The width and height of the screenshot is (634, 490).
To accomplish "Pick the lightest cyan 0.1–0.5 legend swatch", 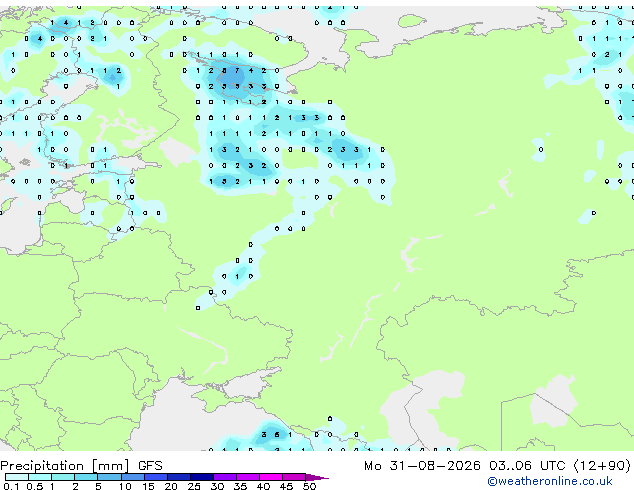I will pos(17,477).
